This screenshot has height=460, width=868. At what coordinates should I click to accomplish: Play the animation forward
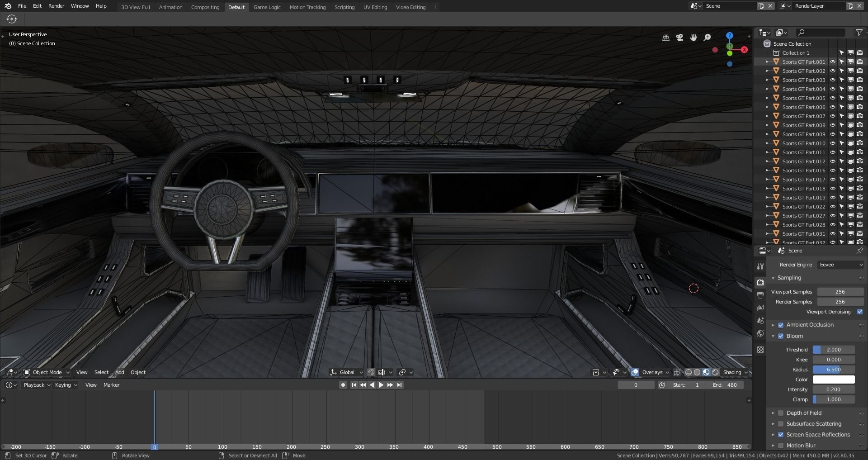point(381,385)
